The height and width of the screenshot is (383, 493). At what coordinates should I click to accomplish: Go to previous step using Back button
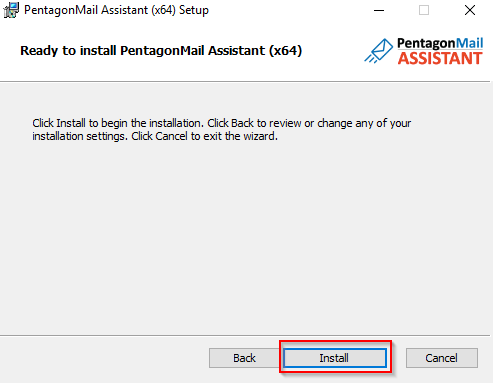click(244, 358)
